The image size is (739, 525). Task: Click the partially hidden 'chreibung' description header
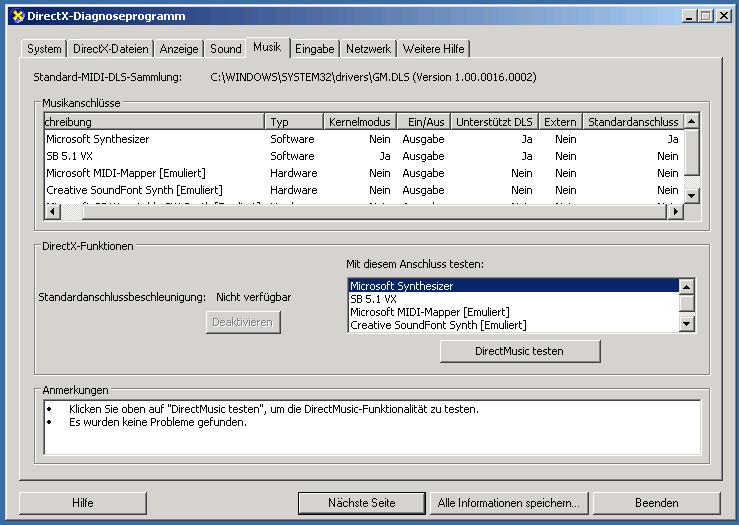(154, 122)
